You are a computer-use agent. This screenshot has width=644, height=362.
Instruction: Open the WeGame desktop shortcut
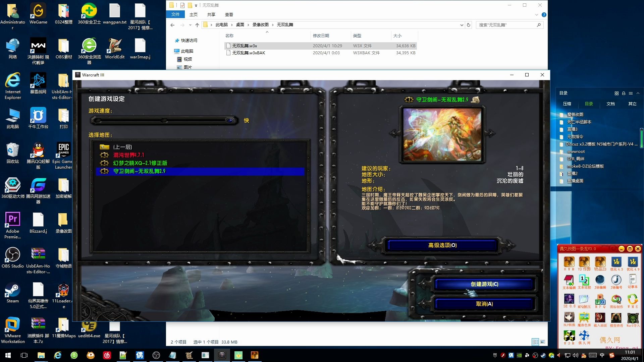point(38,14)
